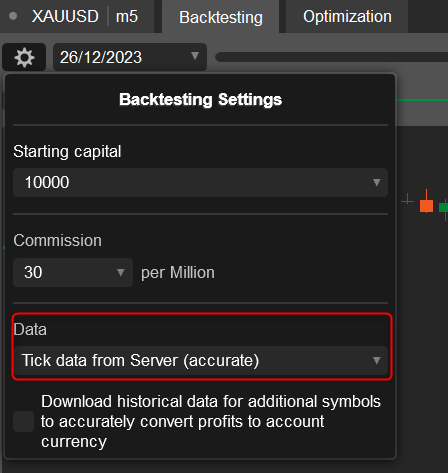Image resolution: width=448 pixels, height=473 pixels.
Task: Click the green doji cross on the chart
Action: pyautogui.click(x=407, y=199)
